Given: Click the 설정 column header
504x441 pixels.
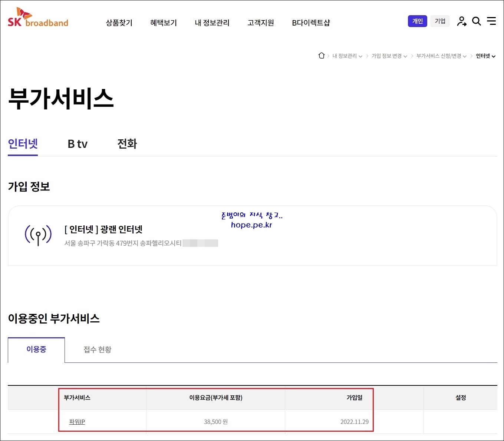Looking at the screenshot, I should point(461,398).
